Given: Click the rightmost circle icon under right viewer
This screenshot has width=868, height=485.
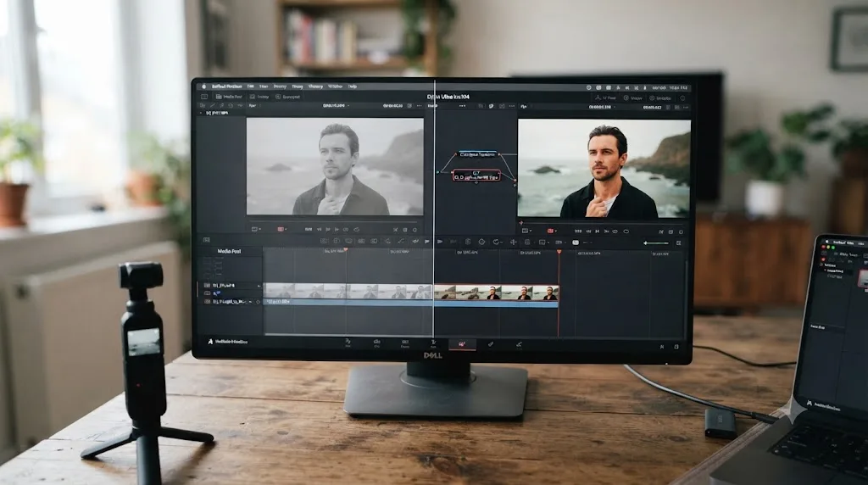Looking at the screenshot, I should (x=681, y=232).
